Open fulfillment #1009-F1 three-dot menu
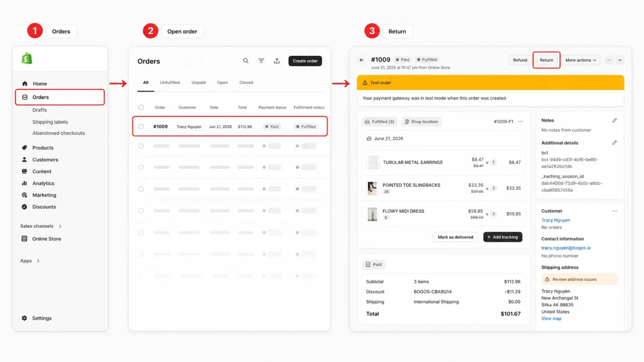644x362 pixels. tap(521, 121)
